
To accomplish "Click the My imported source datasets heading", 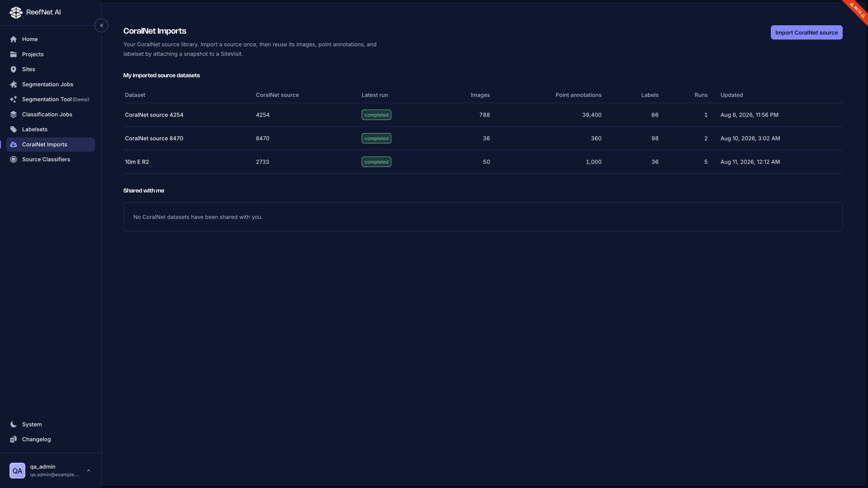I will pyautogui.click(x=161, y=75).
